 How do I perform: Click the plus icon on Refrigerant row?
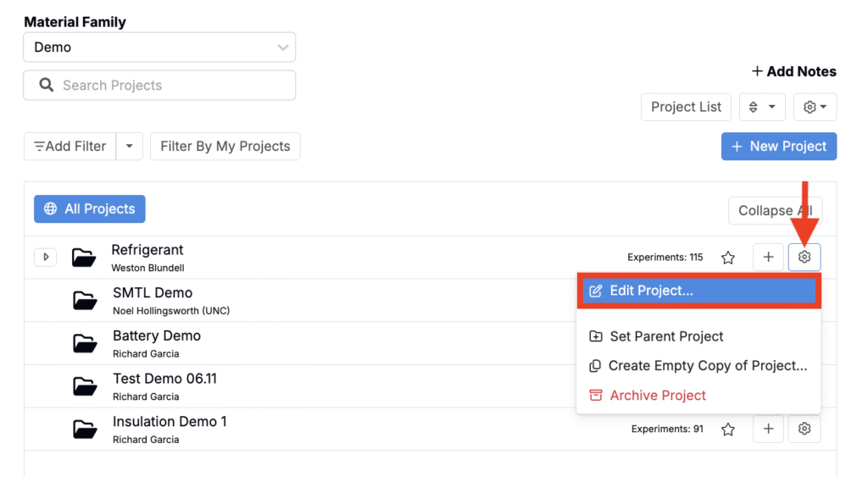pos(768,257)
